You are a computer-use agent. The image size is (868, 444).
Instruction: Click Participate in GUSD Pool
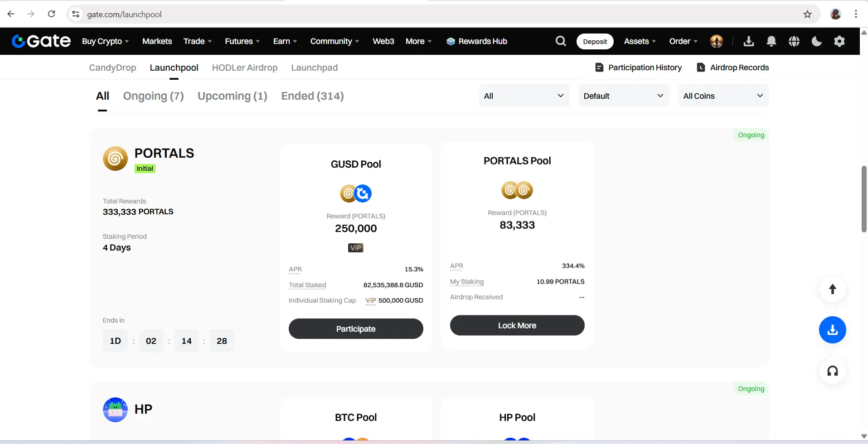pyautogui.click(x=356, y=328)
